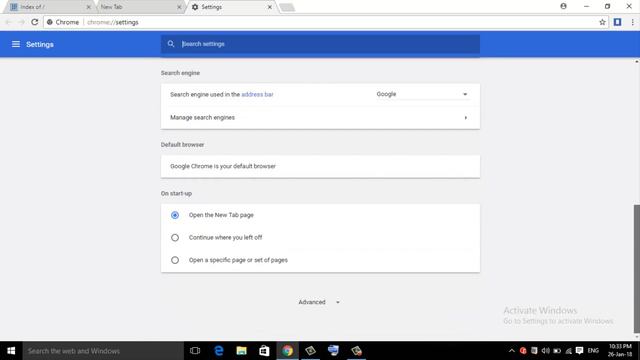Viewport: 640px width, 360px height.
Task: Click the Google Chrome is your default browser text
Action: click(223, 166)
